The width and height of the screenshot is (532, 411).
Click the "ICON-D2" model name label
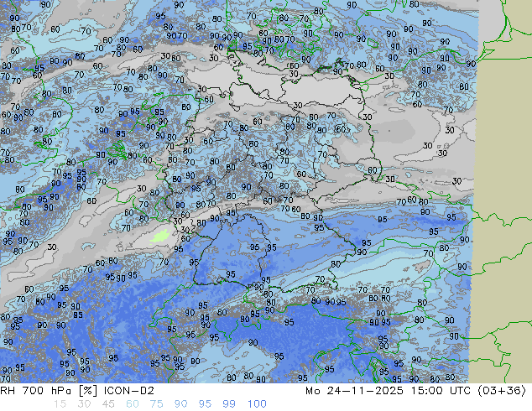click(129, 391)
